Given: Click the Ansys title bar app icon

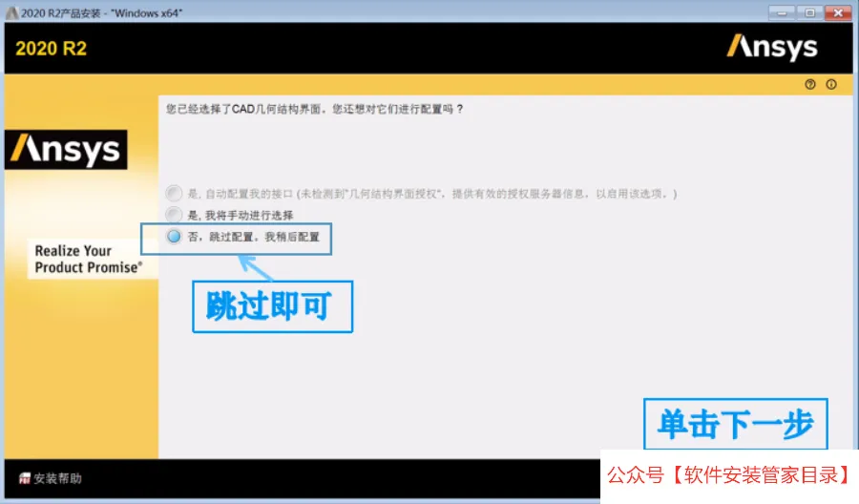Looking at the screenshot, I should [x=12, y=12].
